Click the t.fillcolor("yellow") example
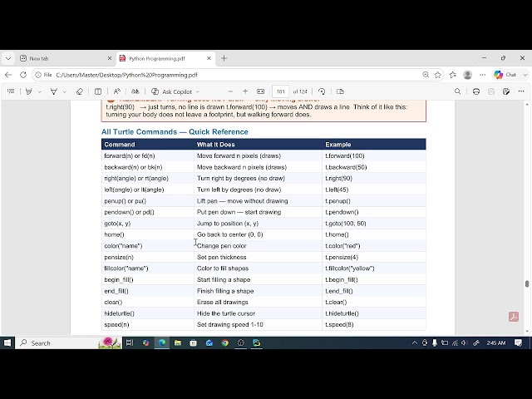 coord(350,268)
